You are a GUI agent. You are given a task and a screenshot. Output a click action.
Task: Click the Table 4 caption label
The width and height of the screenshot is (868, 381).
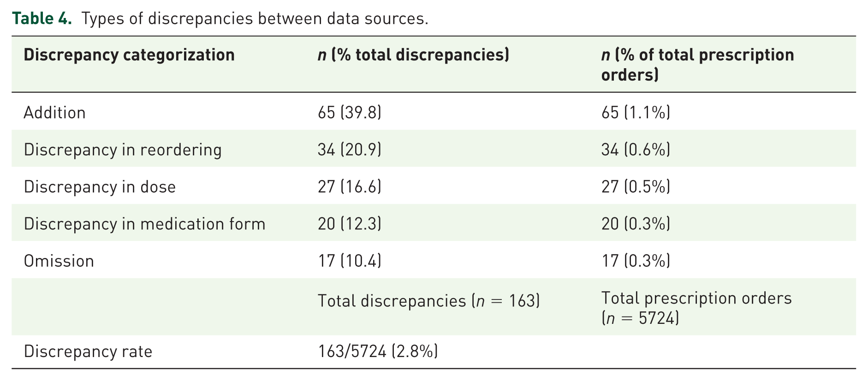tap(42, 18)
